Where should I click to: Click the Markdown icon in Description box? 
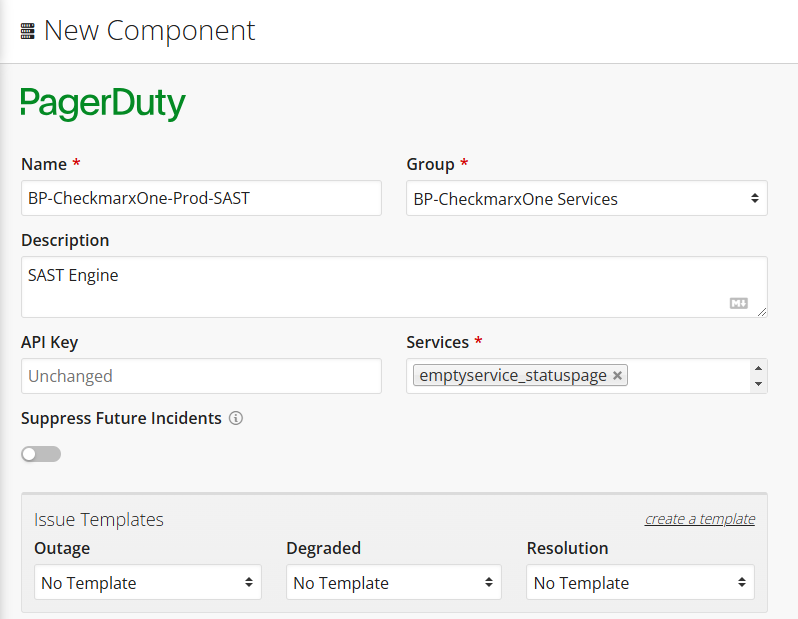point(738,303)
